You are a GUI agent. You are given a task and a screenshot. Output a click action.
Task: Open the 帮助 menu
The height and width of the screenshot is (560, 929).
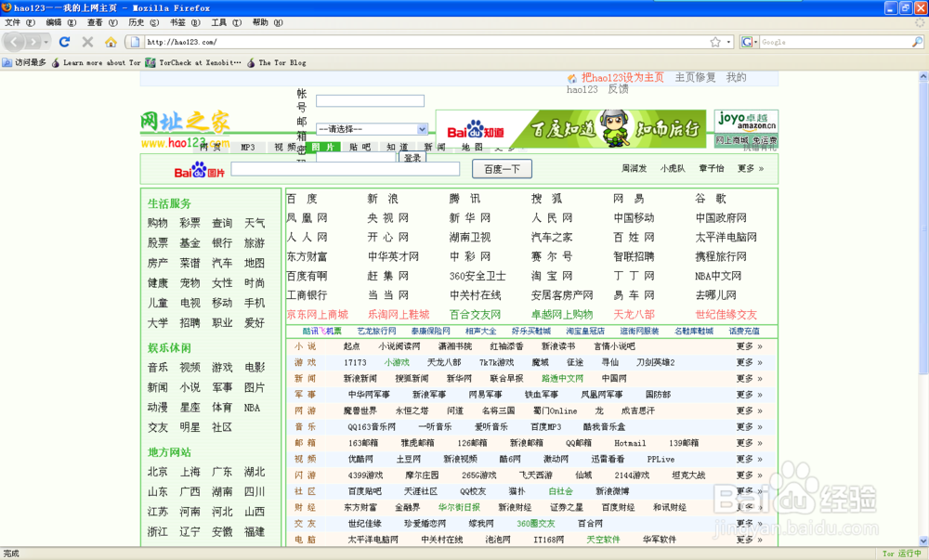point(268,22)
